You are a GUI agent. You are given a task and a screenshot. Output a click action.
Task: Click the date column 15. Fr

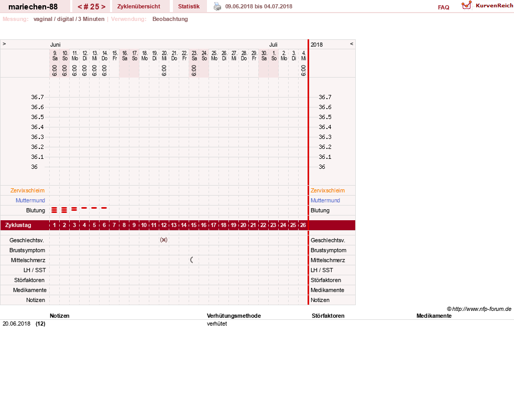point(115,56)
